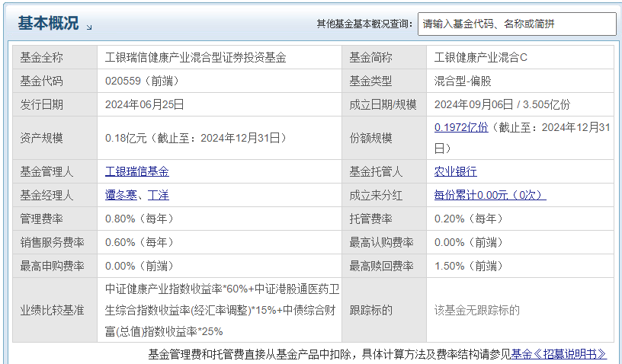Open the 0.1972亿份 share scale link

tap(461, 127)
